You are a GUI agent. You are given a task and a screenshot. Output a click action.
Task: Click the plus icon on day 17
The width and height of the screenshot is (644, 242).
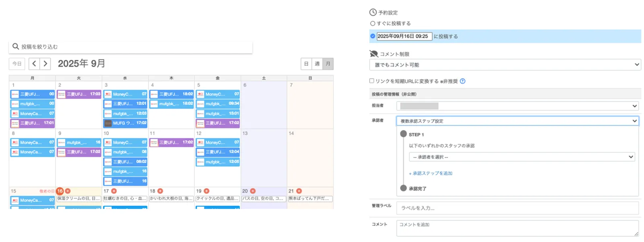click(114, 191)
